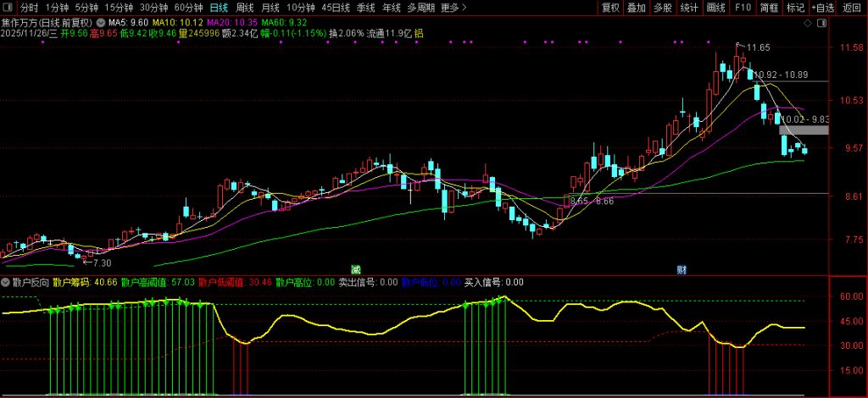Expand the 散户反向 indicator dropdown

coord(6,282)
